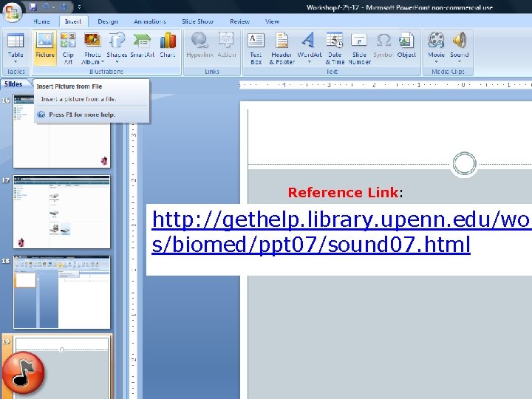Screen dimensions: 532x399
Task: Open the Undo history dropdown arrow
Action: [x=54, y=7]
